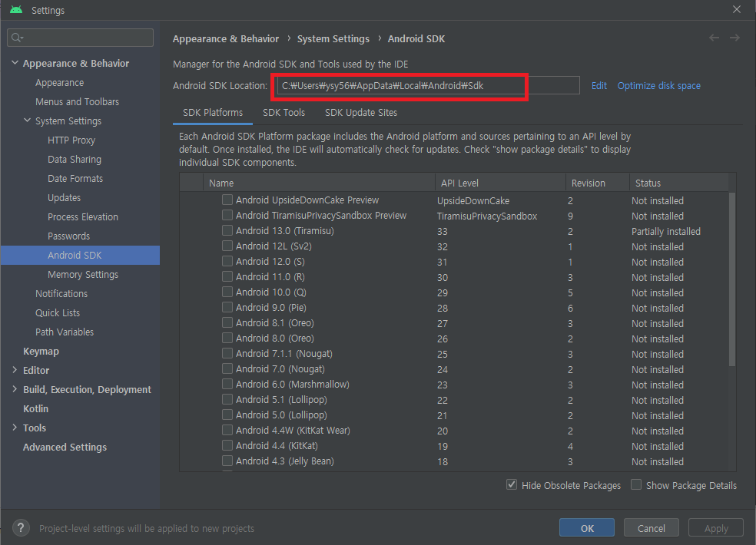Enable Show Package Details
756x545 pixels.
(636, 485)
